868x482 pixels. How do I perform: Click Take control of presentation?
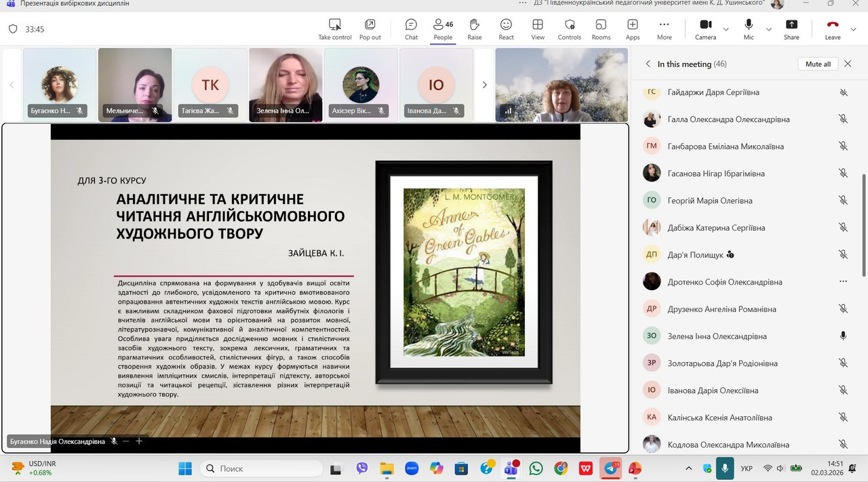[335, 28]
